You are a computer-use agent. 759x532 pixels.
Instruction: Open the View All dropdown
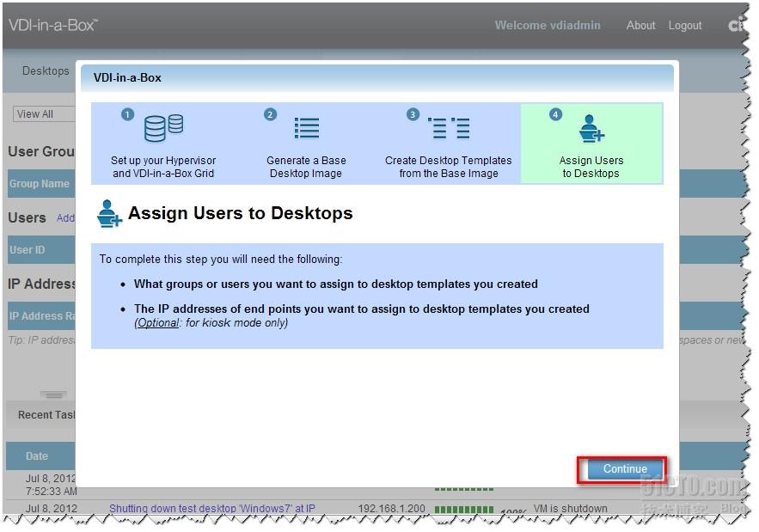coord(44,114)
